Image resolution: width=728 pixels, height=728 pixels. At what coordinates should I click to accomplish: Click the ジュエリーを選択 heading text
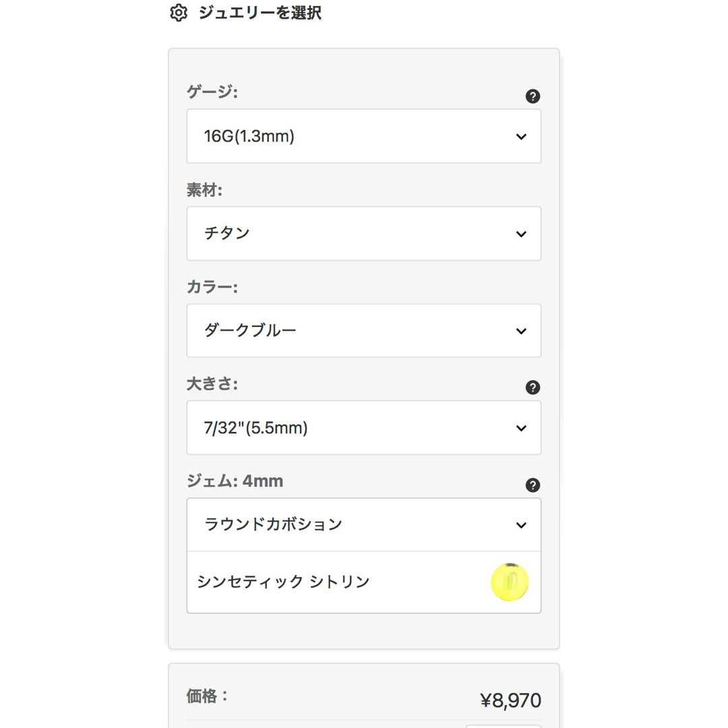pyautogui.click(x=260, y=13)
